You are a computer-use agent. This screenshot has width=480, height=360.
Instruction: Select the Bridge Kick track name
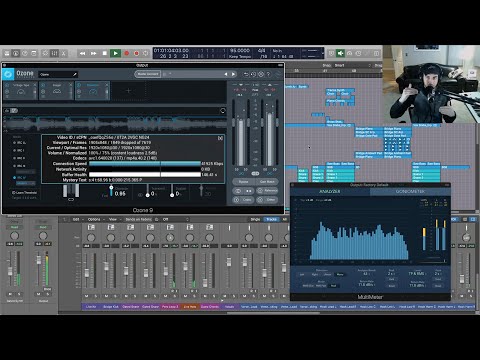pos(111,306)
